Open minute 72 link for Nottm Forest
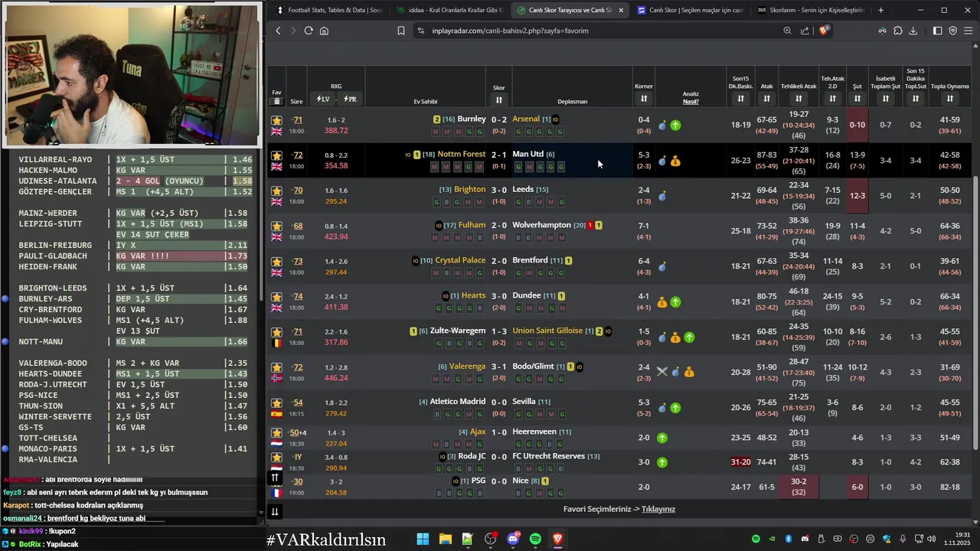 point(298,155)
